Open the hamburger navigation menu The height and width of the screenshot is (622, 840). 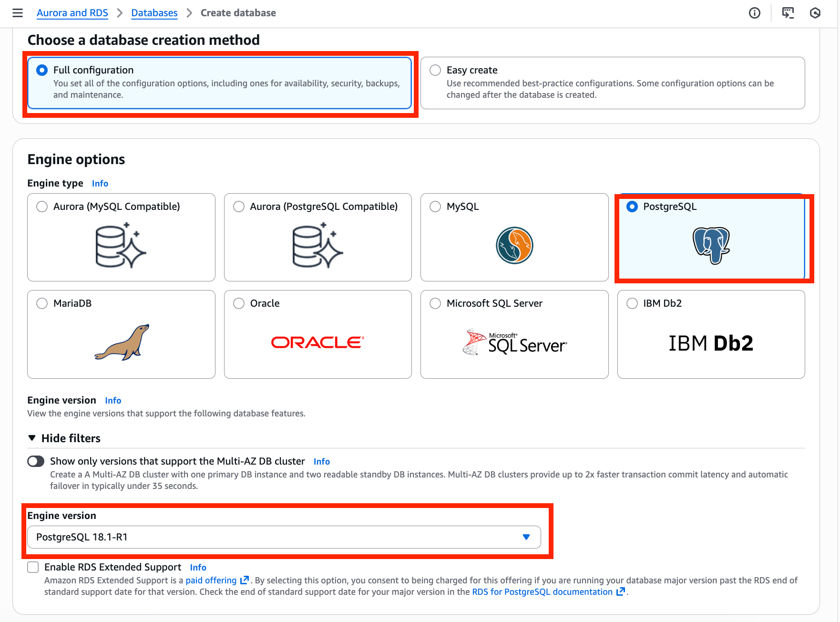click(18, 13)
